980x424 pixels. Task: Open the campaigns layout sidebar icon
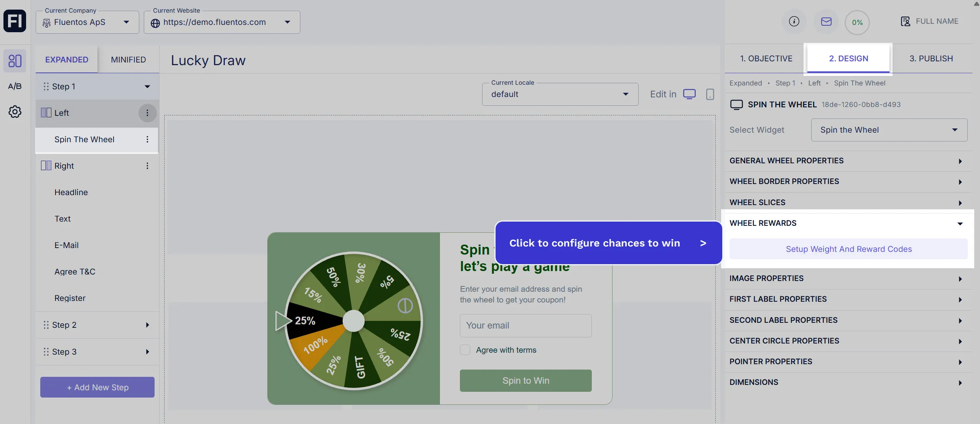pyautogui.click(x=15, y=61)
